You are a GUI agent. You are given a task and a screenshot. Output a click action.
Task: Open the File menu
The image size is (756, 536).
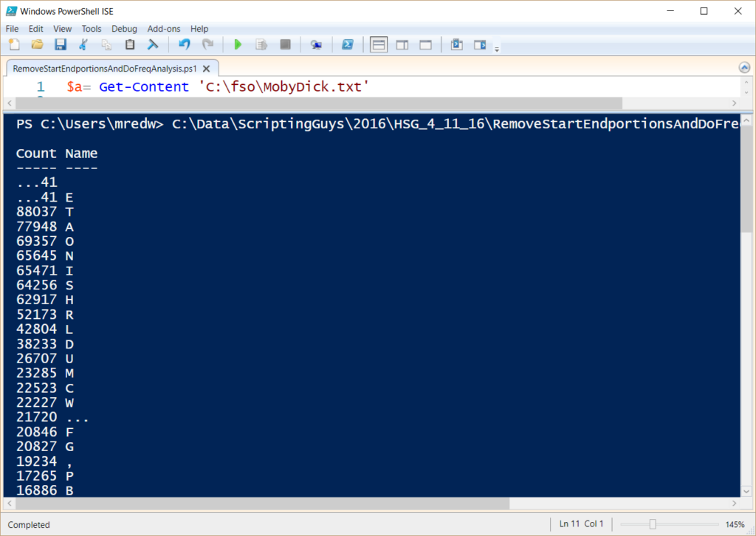click(12, 29)
